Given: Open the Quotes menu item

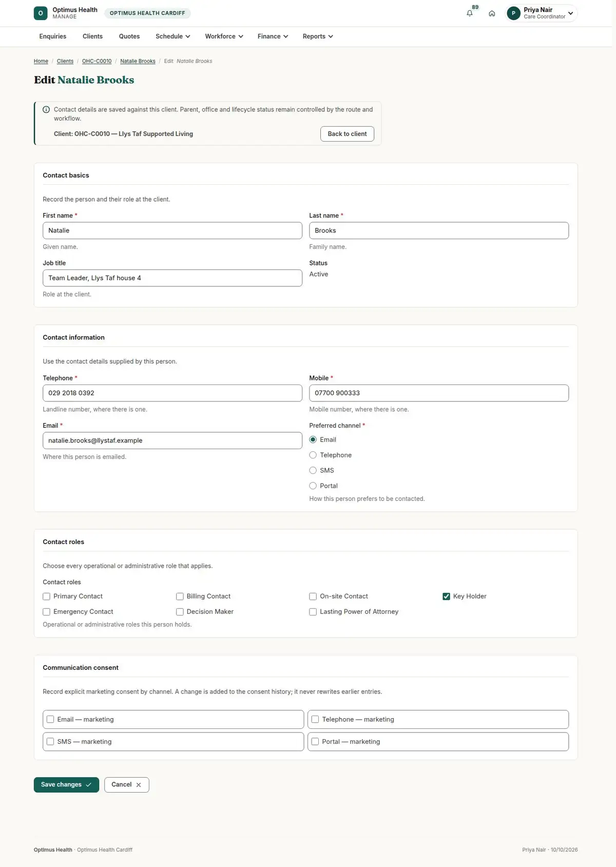Looking at the screenshot, I should tap(129, 36).
